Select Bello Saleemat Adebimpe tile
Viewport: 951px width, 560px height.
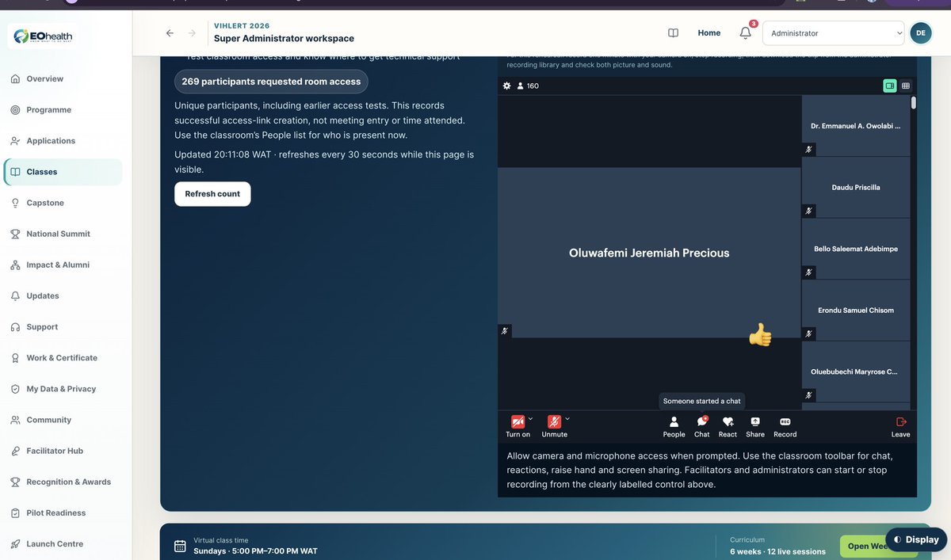point(856,249)
